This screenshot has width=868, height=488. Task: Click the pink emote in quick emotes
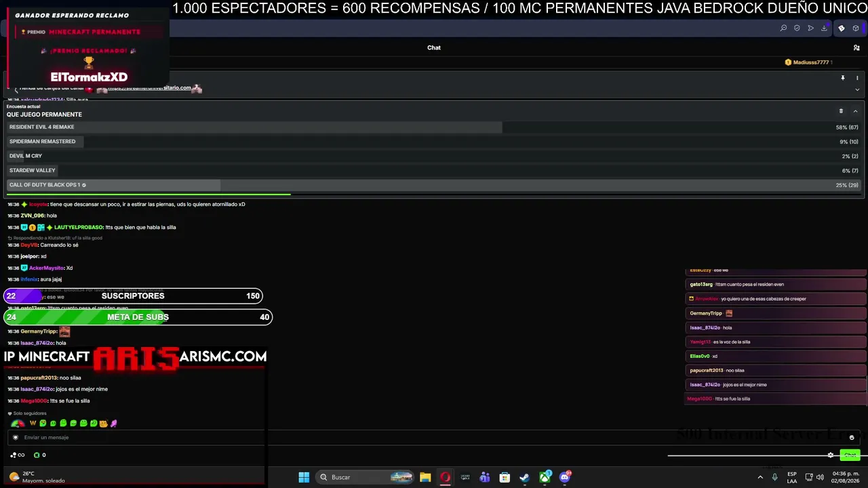[114, 424]
